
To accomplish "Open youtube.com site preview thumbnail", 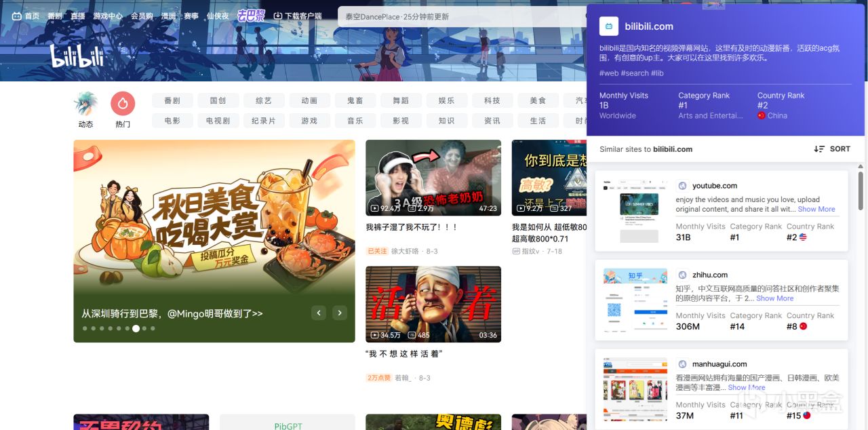I will point(635,211).
